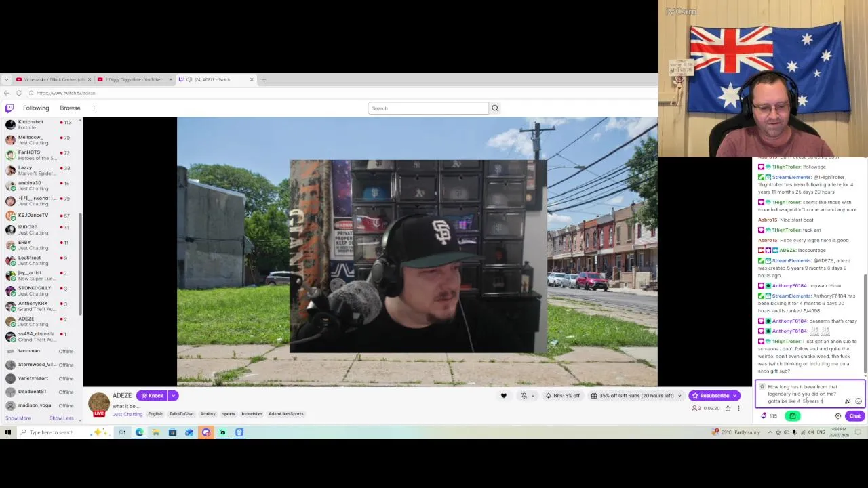The height and width of the screenshot is (488, 868).
Task: Open KBJDanceTV channel in sidebar
Action: [40, 216]
